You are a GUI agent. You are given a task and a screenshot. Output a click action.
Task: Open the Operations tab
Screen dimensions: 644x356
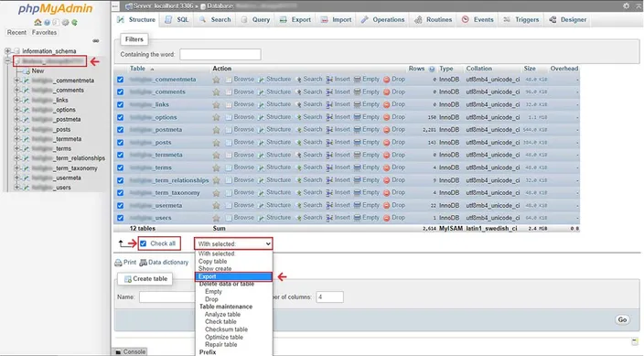click(x=382, y=20)
